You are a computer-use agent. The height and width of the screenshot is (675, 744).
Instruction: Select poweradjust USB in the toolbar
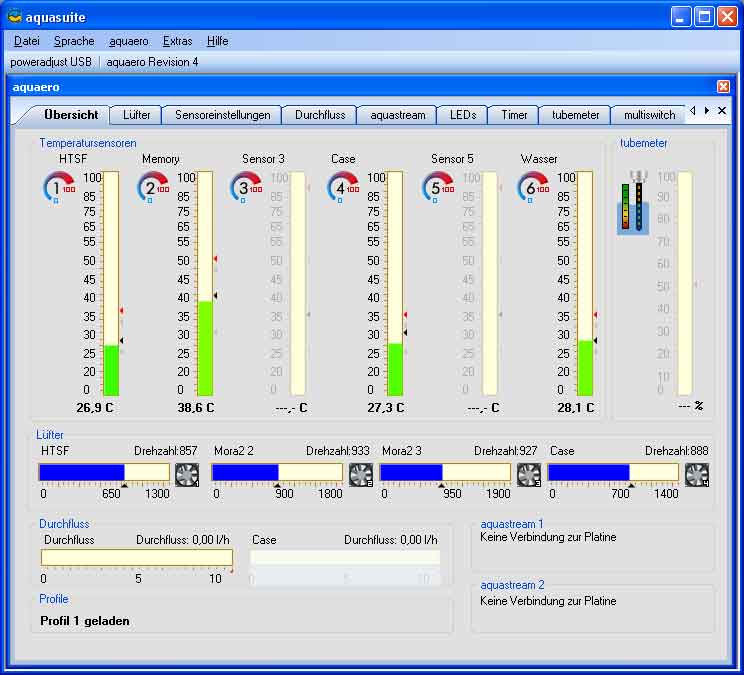(51, 62)
